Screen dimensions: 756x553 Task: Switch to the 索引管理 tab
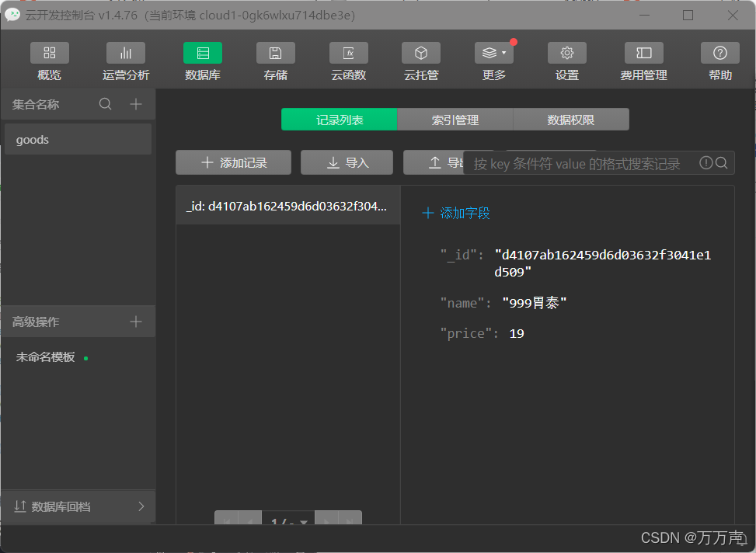[455, 120]
